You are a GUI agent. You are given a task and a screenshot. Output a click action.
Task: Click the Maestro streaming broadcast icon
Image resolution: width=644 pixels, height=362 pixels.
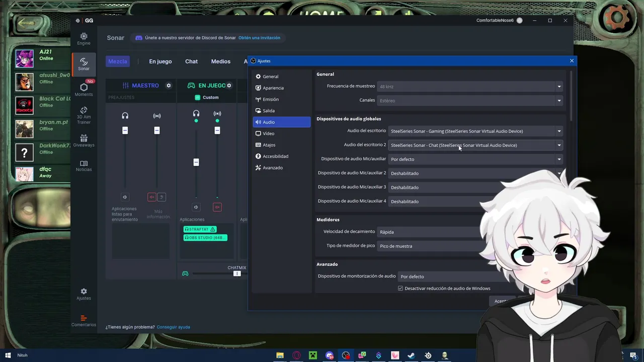click(157, 116)
